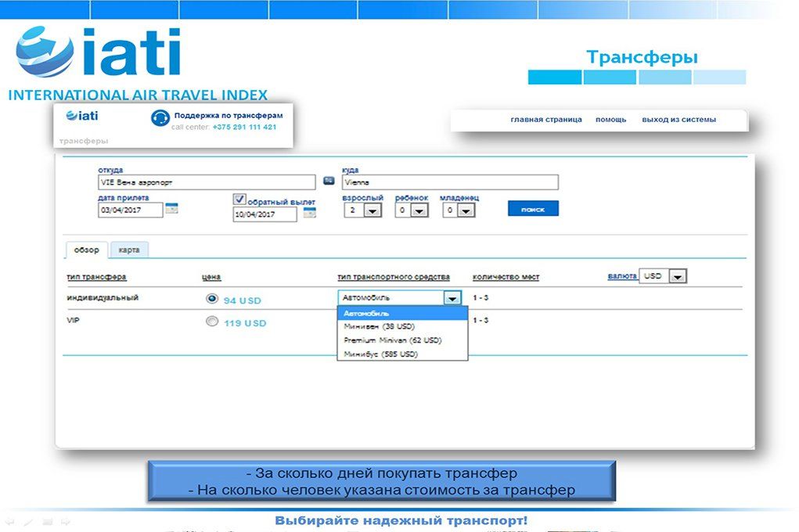Choose Минибус (585 USD) option
Screen dimensions: 799x532
click(402, 354)
